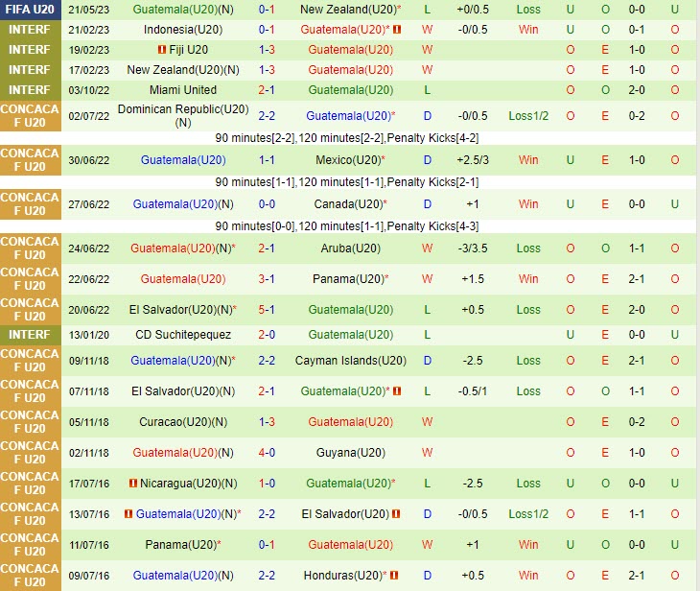
Task: Click INTERF label on 21/02/23 row
Action: tap(30, 30)
